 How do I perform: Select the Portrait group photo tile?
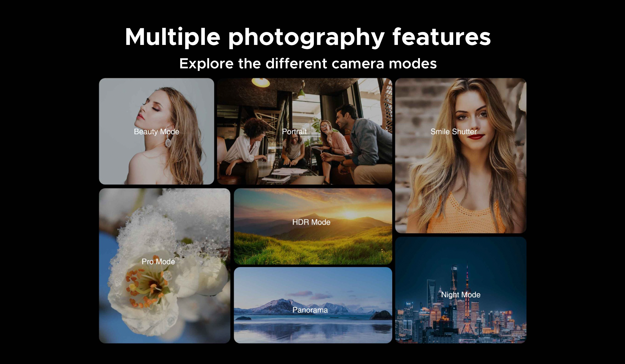(304, 131)
